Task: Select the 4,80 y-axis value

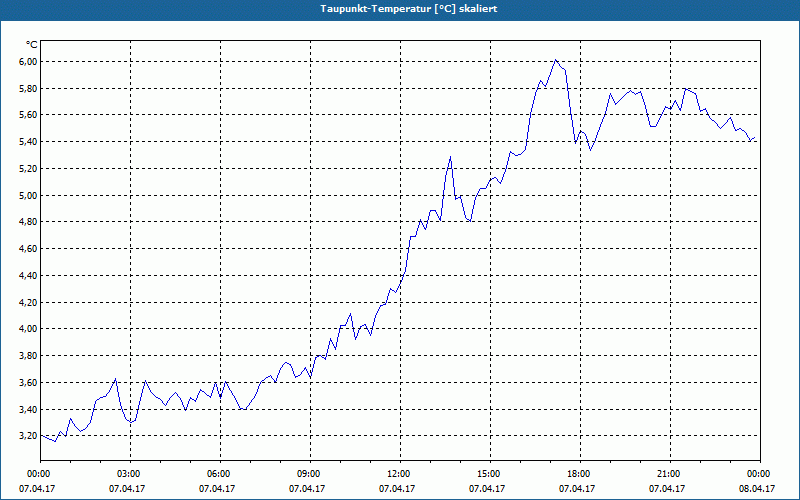Action: (x=28, y=221)
